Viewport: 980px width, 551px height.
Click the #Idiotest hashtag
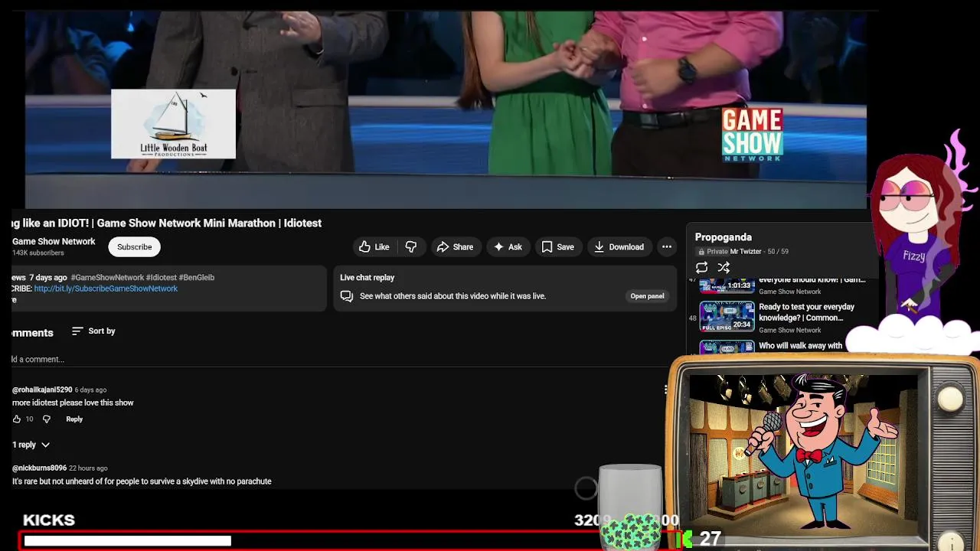[x=161, y=277]
